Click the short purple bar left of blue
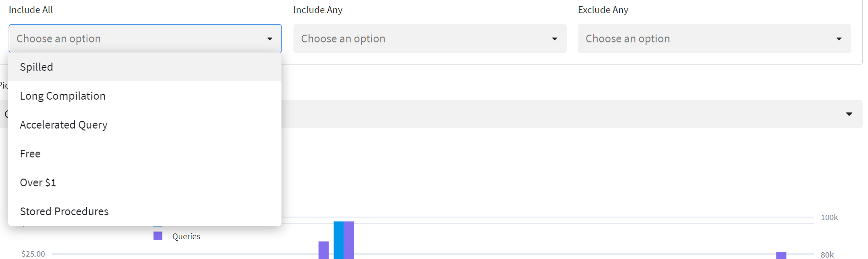 (x=323, y=250)
